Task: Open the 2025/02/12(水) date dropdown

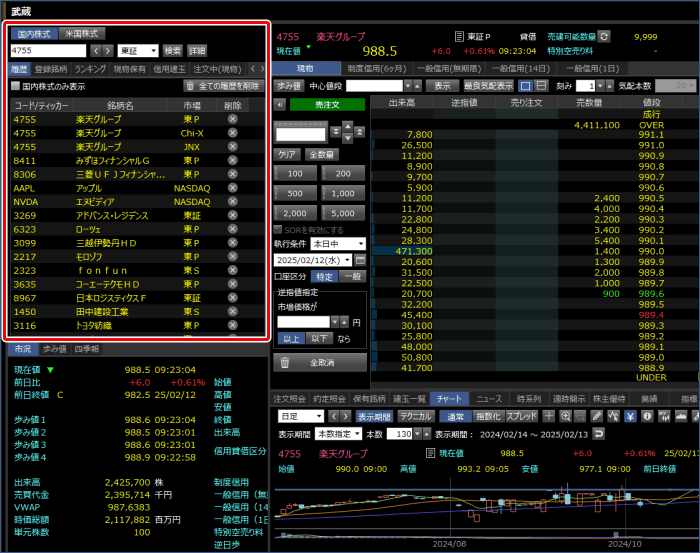Action: click(x=313, y=260)
